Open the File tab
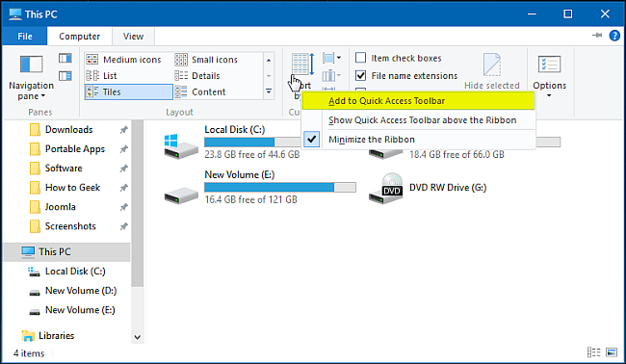This screenshot has width=626, height=364. 25,37
